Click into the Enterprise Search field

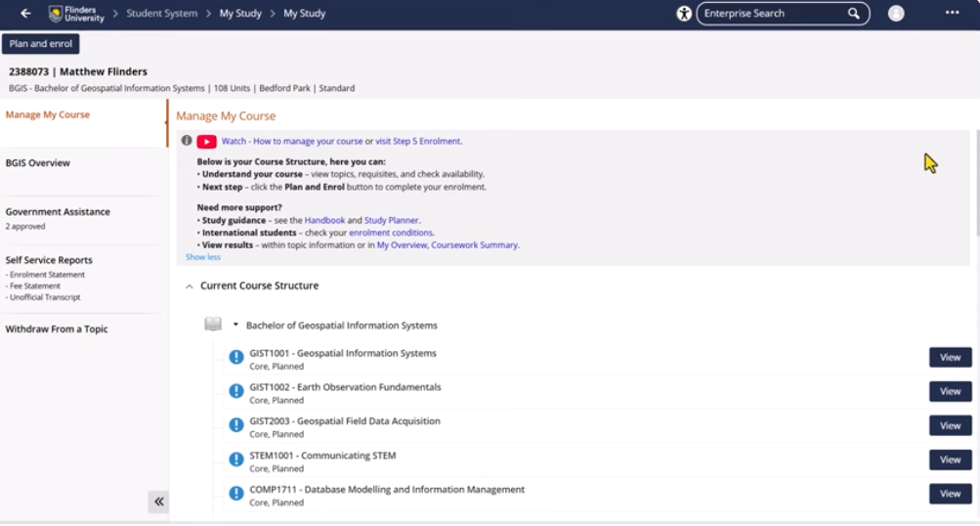[x=770, y=14]
